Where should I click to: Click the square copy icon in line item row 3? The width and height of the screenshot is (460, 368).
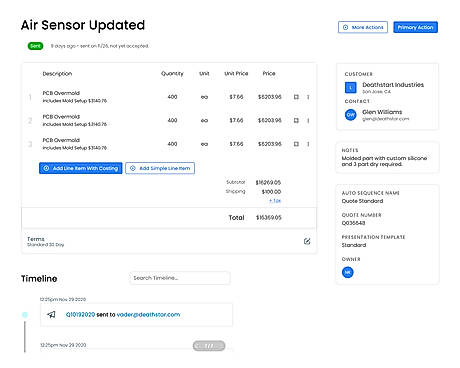tap(296, 144)
